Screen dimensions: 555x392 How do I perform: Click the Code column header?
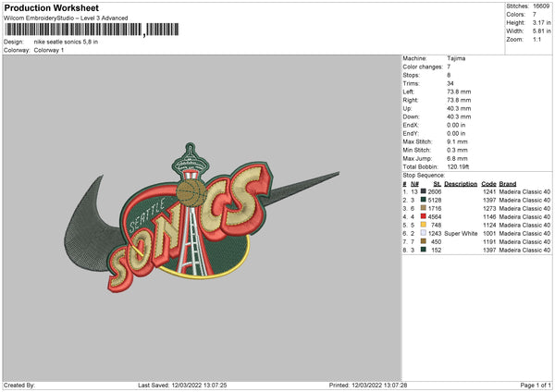point(488,184)
